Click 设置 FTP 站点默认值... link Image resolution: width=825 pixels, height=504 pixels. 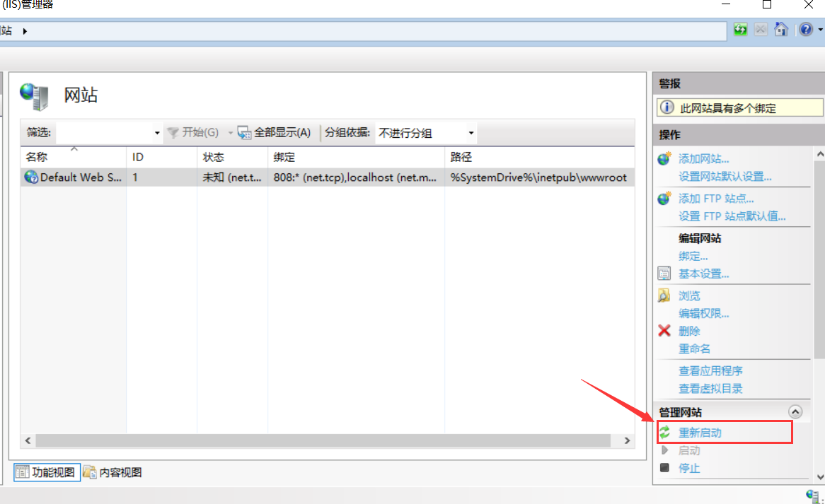click(x=732, y=216)
